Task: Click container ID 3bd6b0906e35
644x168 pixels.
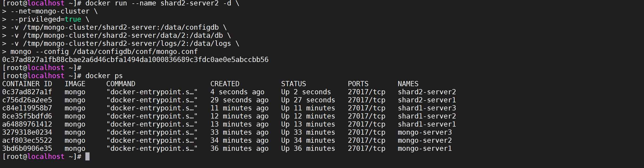Action: pyautogui.click(x=27, y=148)
